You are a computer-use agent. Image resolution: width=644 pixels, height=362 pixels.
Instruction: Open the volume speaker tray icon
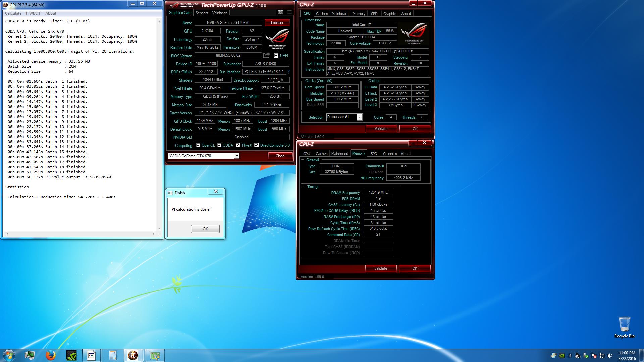pos(610,356)
